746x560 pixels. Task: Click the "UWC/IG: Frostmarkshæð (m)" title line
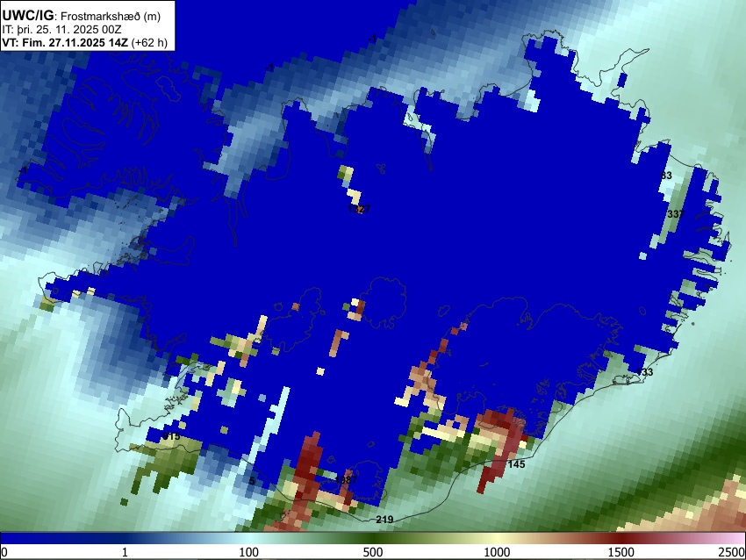pyautogui.click(x=82, y=16)
